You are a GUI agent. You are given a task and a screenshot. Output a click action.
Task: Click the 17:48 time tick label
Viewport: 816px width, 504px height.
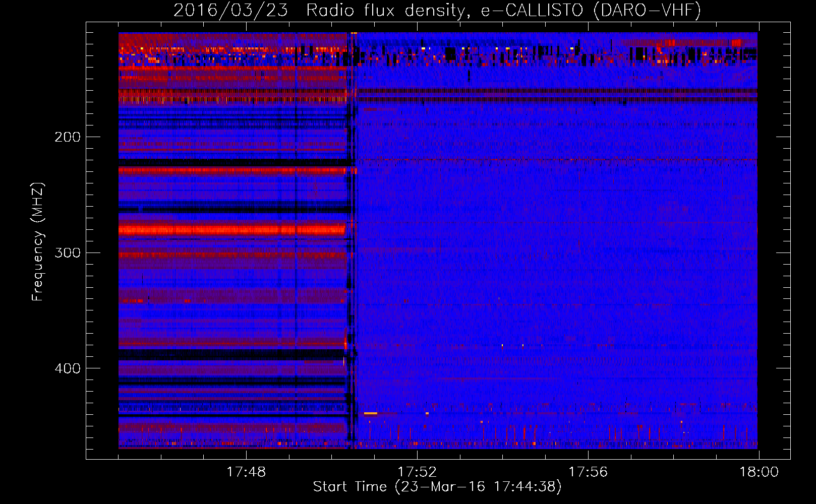(246, 472)
